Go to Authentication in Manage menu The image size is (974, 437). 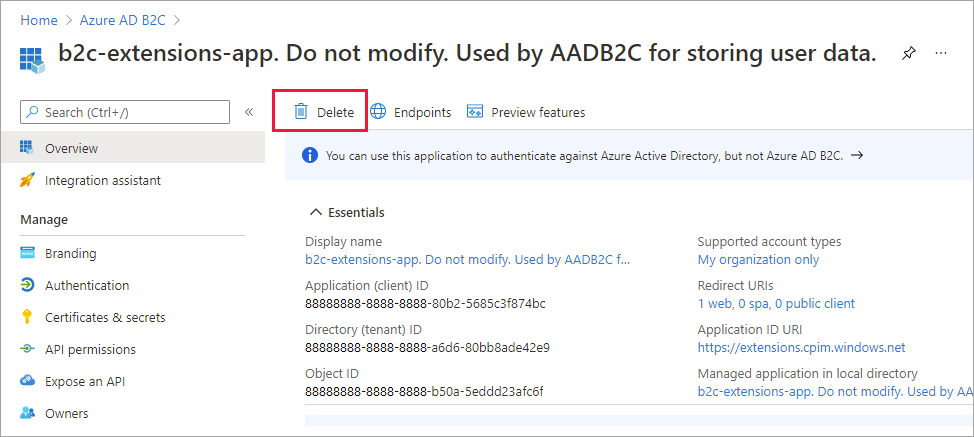click(86, 285)
